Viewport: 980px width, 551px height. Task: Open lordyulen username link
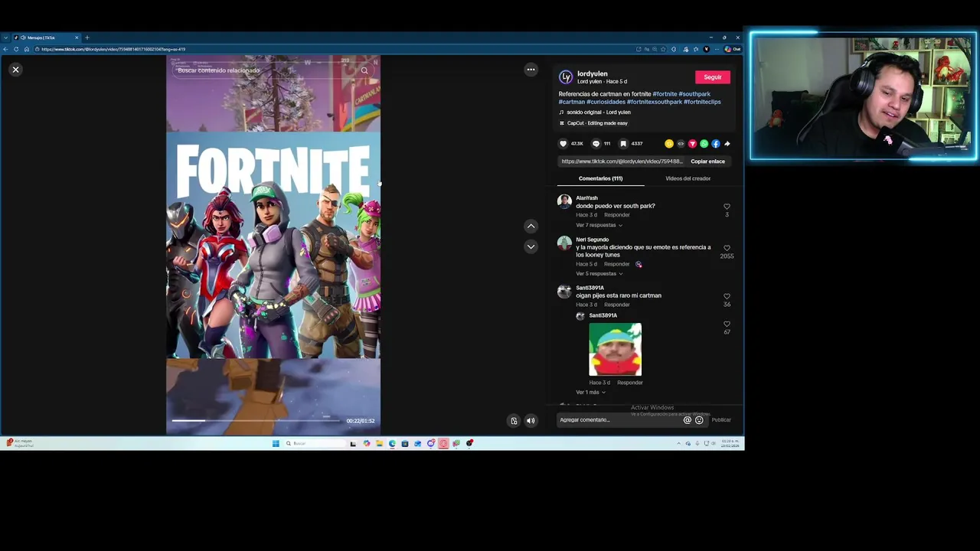pos(593,74)
